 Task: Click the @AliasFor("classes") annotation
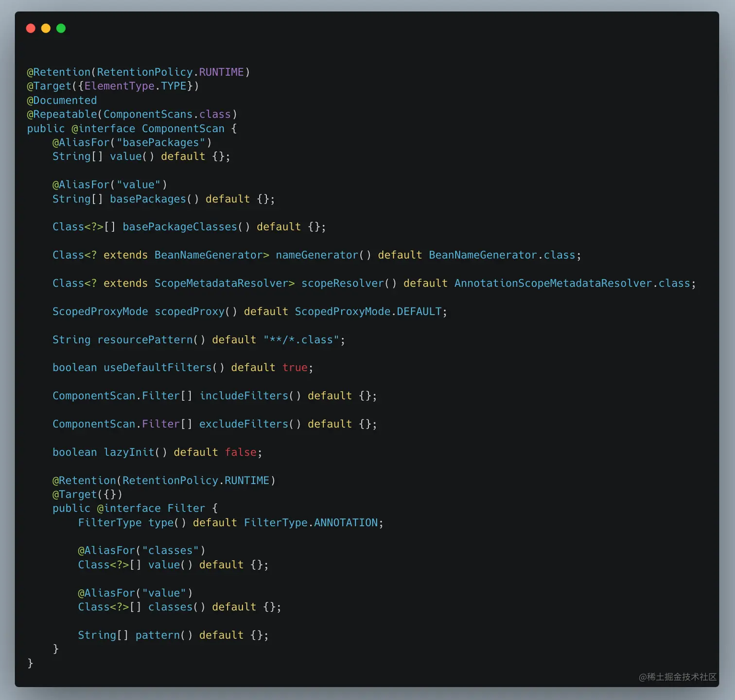[141, 550]
